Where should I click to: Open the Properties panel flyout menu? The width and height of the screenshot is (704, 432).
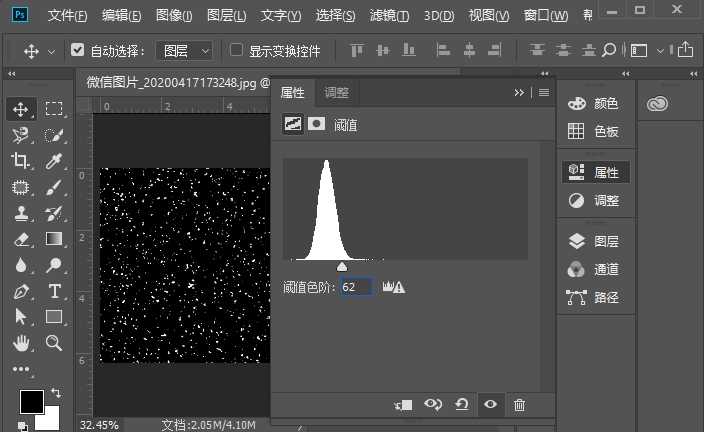[544, 92]
